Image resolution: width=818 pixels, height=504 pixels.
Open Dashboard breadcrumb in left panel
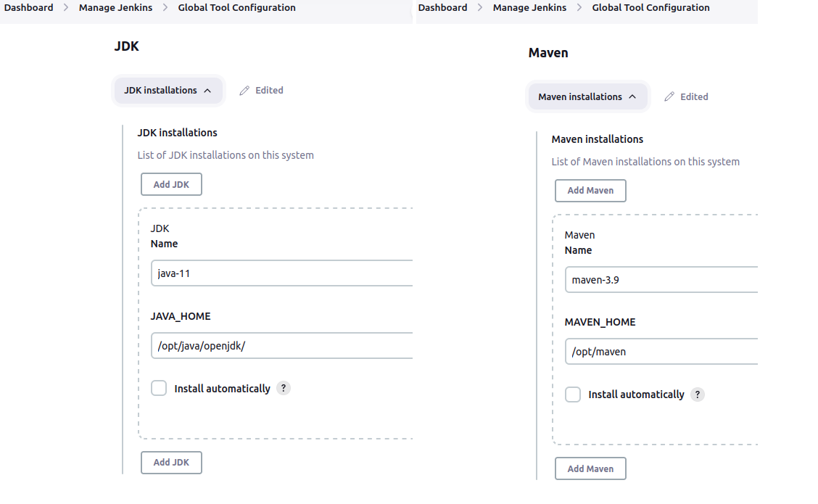click(x=29, y=8)
